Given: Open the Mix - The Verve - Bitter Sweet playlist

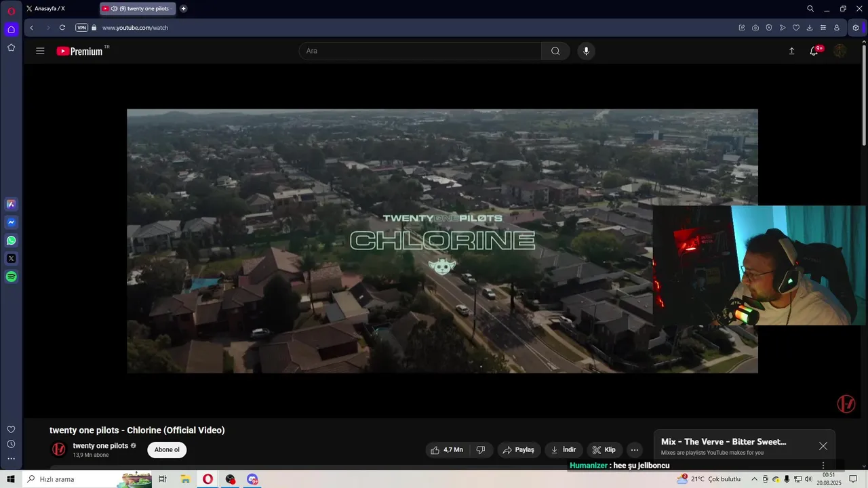Looking at the screenshot, I should pos(724,442).
